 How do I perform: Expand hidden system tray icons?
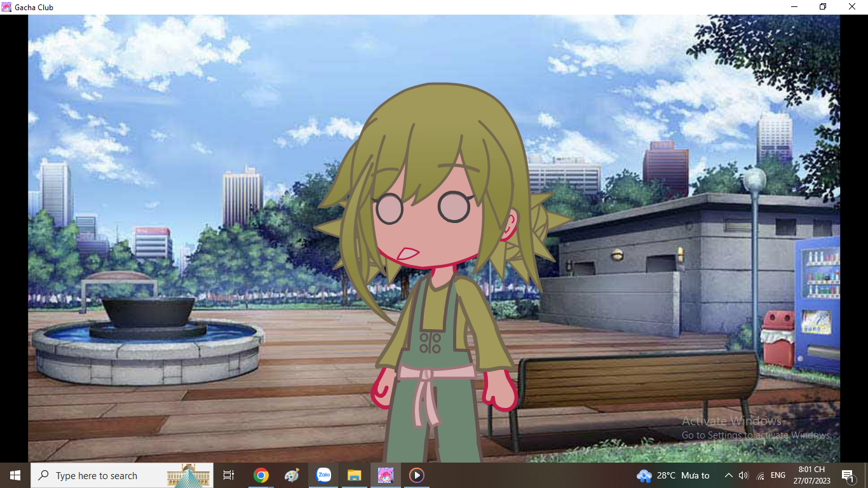point(728,475)
